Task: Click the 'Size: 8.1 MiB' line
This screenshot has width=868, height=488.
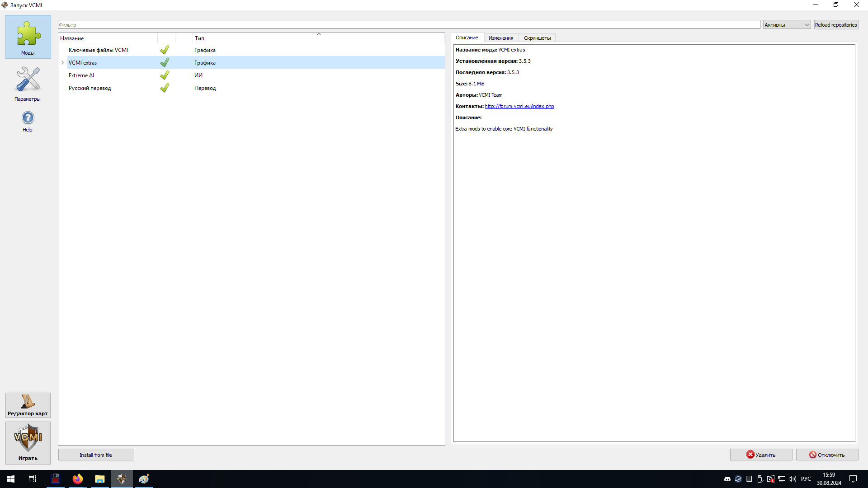Action: 470,84
